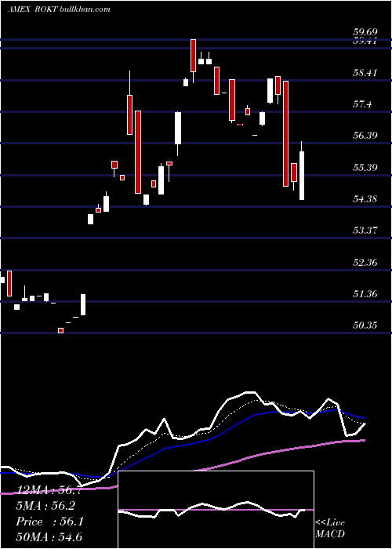Select the 51.36 price level label
The image size is (392, 549).
(x=365, y=294)
